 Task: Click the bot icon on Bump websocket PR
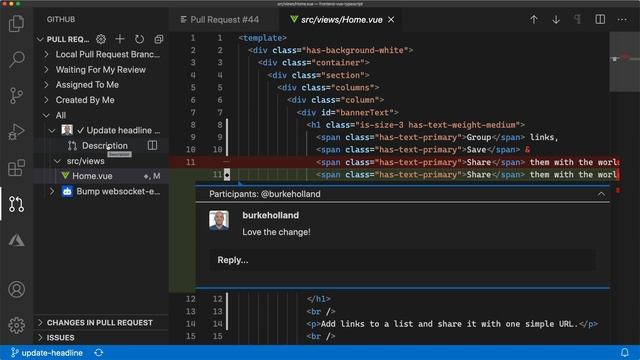coord(67,191)
